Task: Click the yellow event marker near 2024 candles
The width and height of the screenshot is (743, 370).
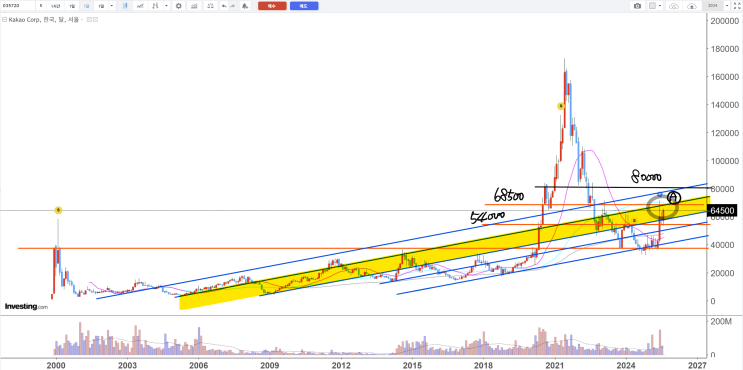Action: (634, 221)
